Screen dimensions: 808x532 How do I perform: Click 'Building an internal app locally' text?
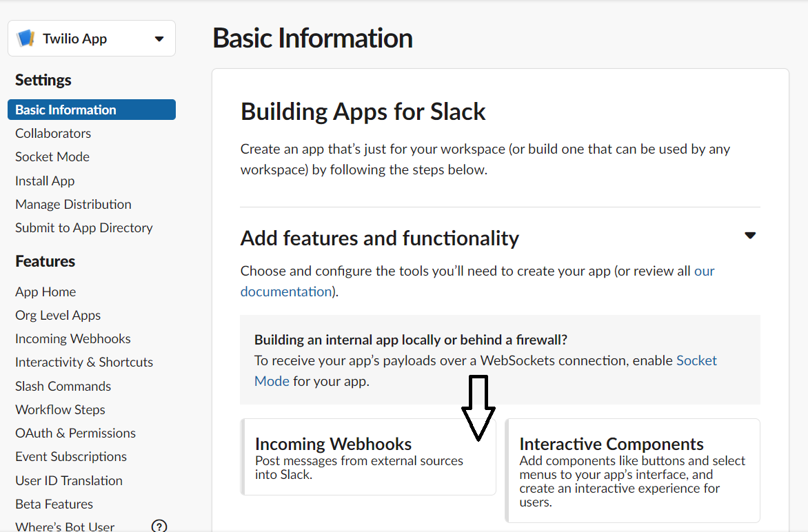[x=411, y=340]
